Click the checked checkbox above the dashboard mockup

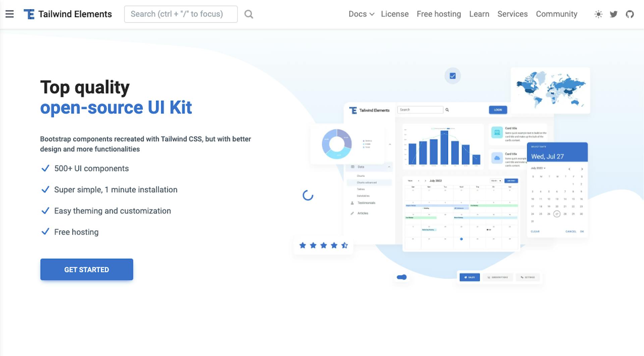point(452,76)
